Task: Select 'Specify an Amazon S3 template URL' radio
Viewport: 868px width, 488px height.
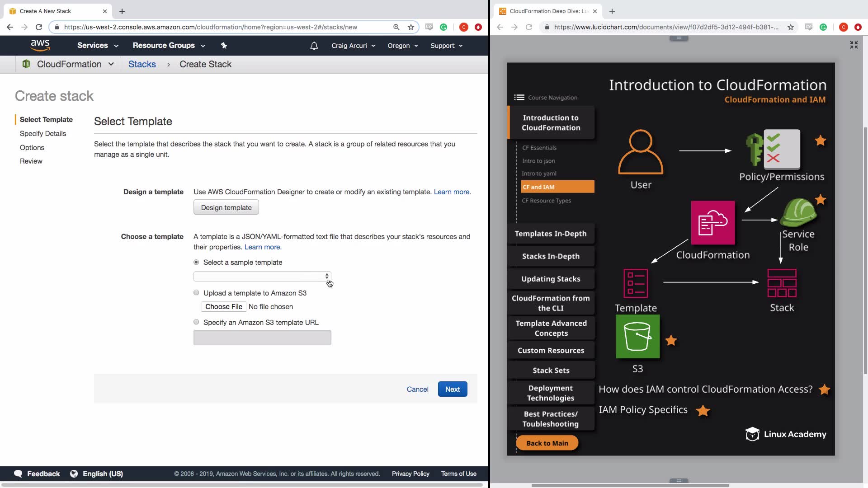Action: coord(196,322)
